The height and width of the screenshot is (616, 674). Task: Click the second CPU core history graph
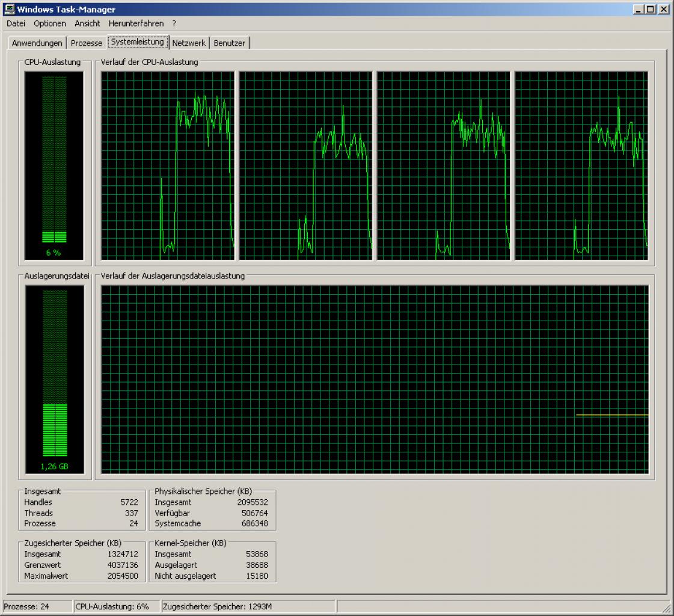tap(305, 165)
